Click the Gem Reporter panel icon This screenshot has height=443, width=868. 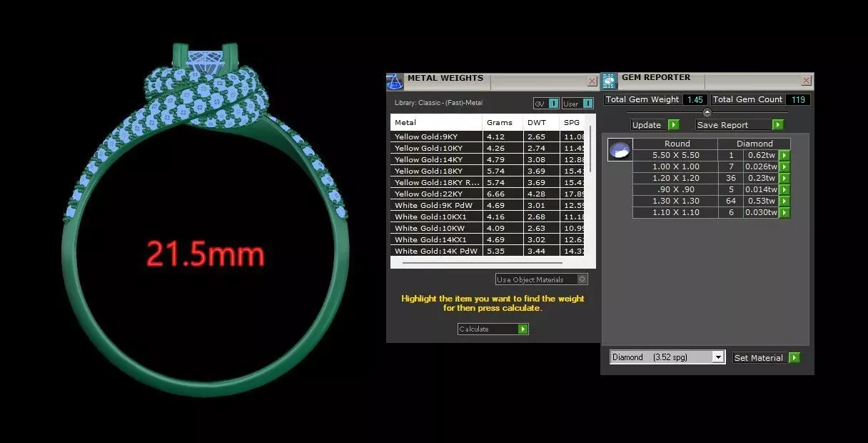609,81
